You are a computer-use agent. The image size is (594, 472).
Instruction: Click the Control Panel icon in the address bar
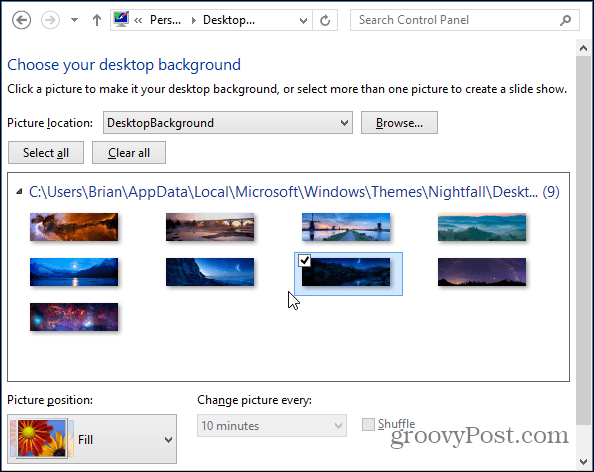(121, 19)
